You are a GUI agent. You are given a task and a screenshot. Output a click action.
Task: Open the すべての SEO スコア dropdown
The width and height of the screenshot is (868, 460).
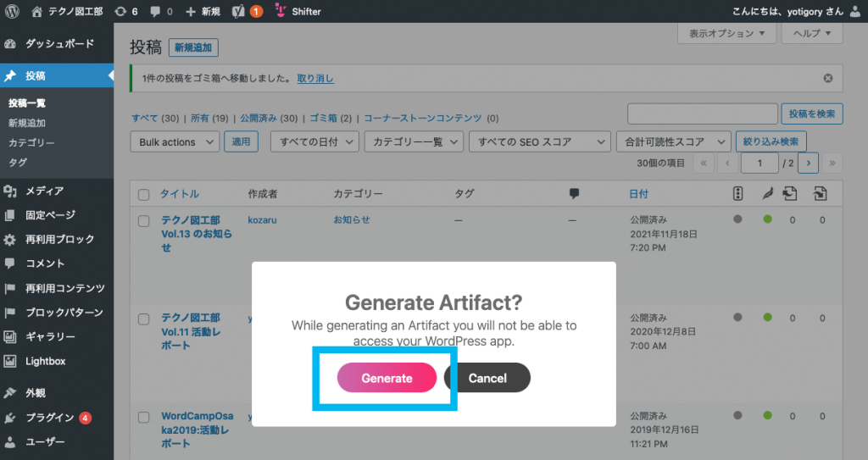(x=540, y=141)
